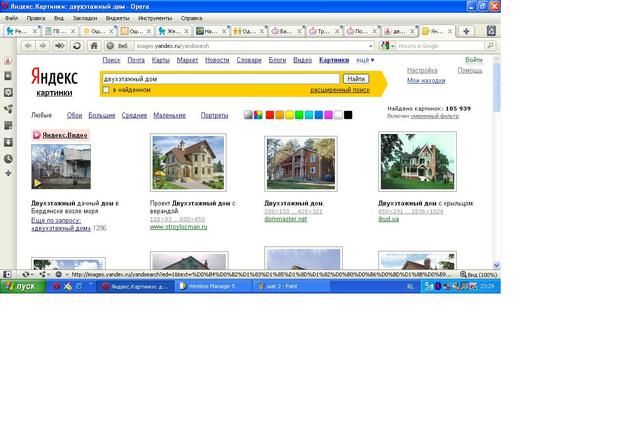Open the Opera Unite dropdown in the status bar

point(44,274)
